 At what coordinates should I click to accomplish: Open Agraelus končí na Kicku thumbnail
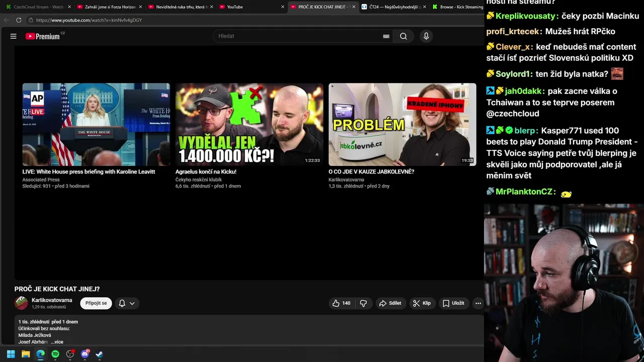(x=249, y=124)
